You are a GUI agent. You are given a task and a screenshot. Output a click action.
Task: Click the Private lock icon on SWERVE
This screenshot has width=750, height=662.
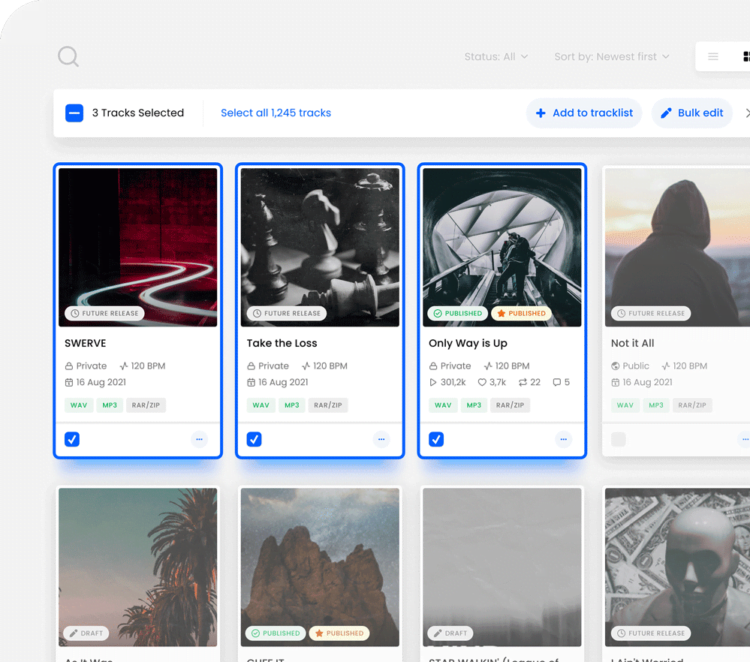coord(69,366)
